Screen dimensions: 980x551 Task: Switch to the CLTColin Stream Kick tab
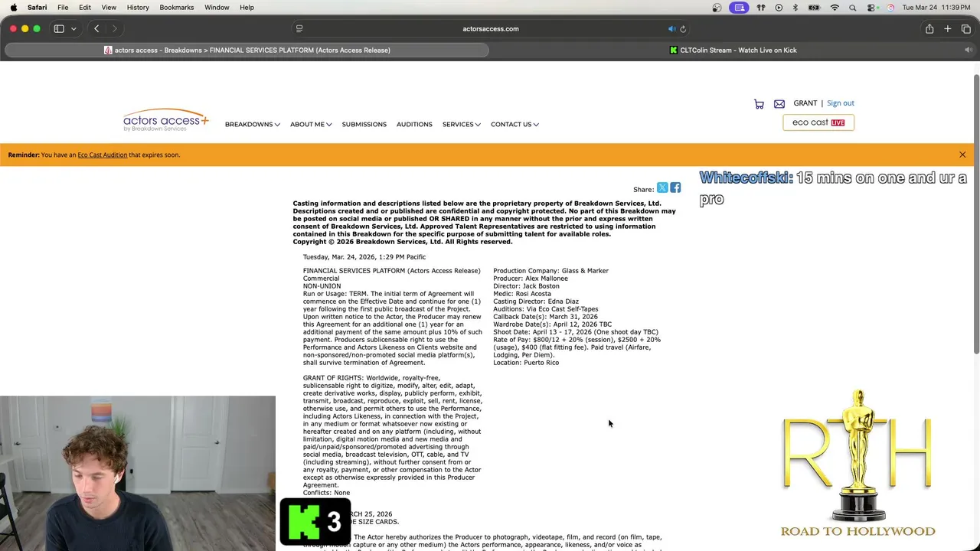click(x=733, y=51)
